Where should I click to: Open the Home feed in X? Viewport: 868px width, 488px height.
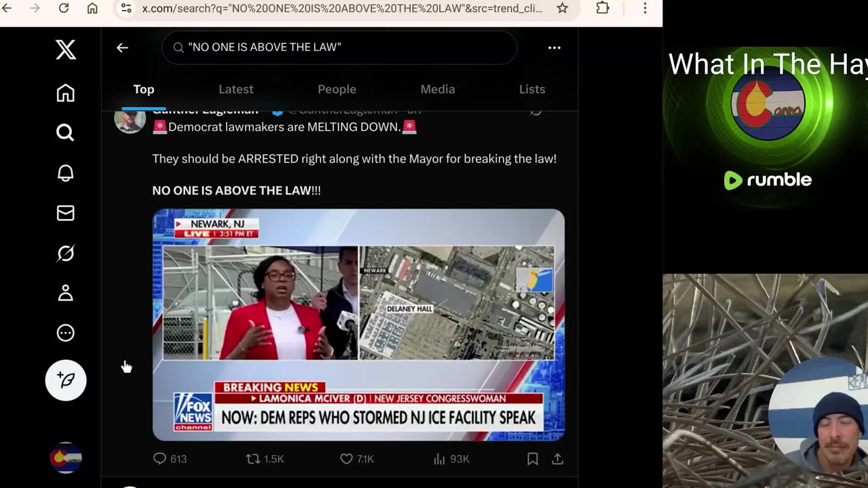coord(66,92)
